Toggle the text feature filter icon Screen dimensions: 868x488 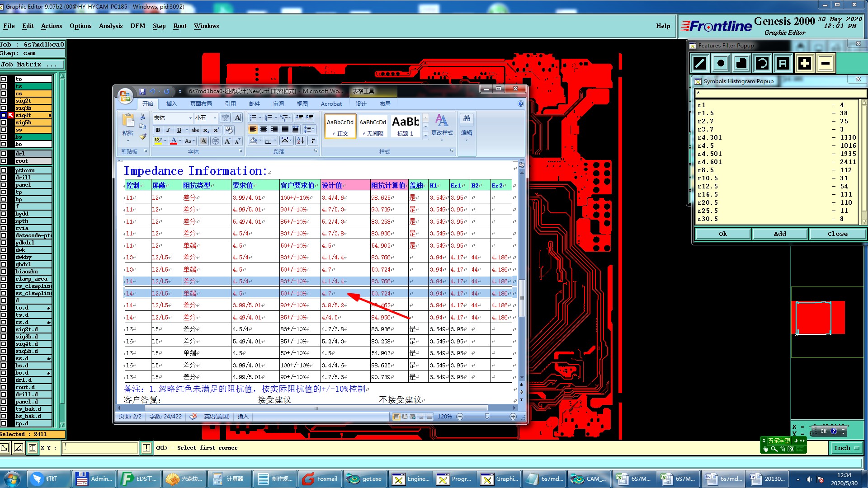[x=783, y=63]
